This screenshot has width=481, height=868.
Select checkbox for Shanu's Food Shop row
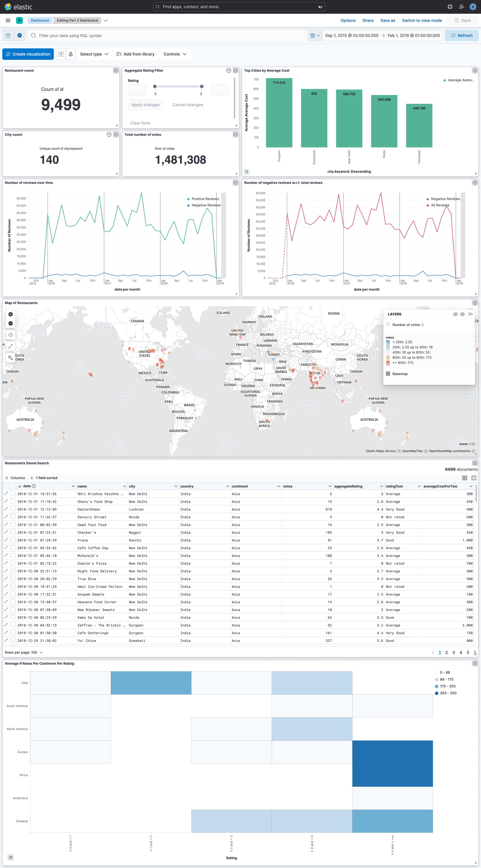pyautogui.click(x=13, y=501)
